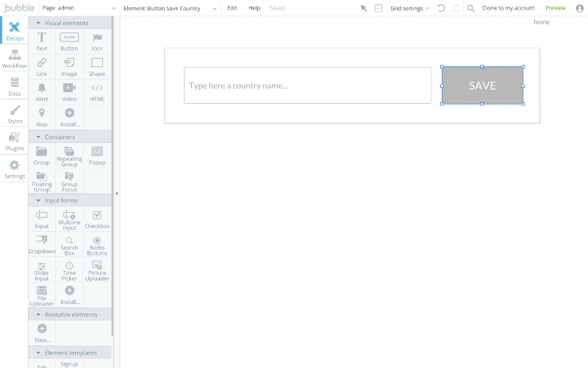Click the Popup container icon
The height and width of the screenshot is (368, 588).
point(97,155)
